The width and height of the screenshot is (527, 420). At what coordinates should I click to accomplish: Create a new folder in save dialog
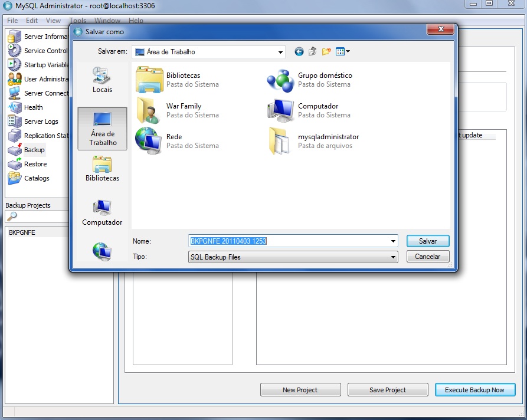click(326, 51)
